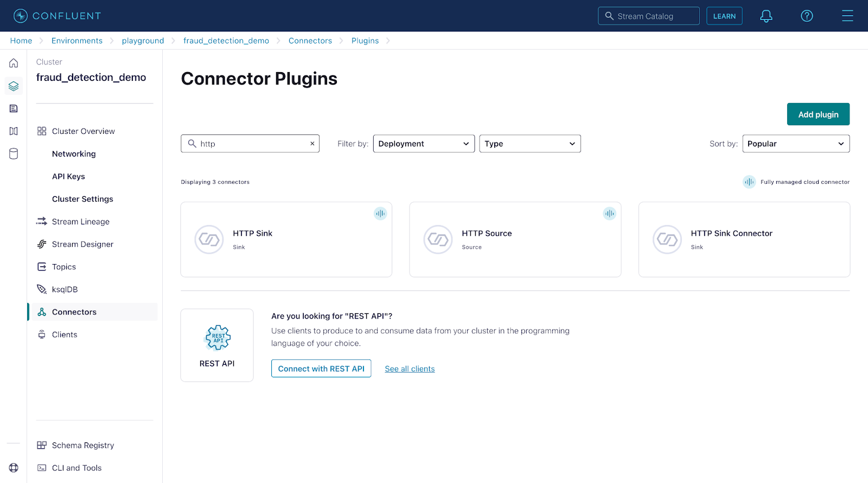Click the Clients icon in sidebar

coord(42,334)
